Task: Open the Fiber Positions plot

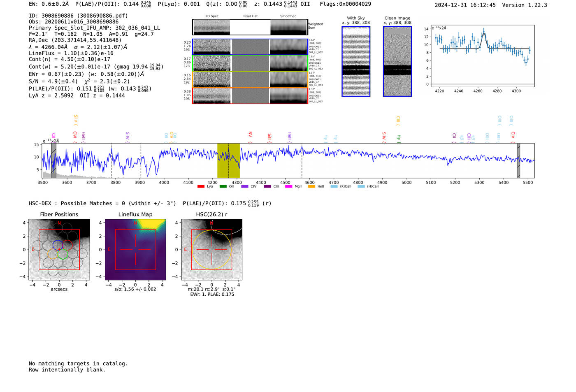Action: [59, 250]
